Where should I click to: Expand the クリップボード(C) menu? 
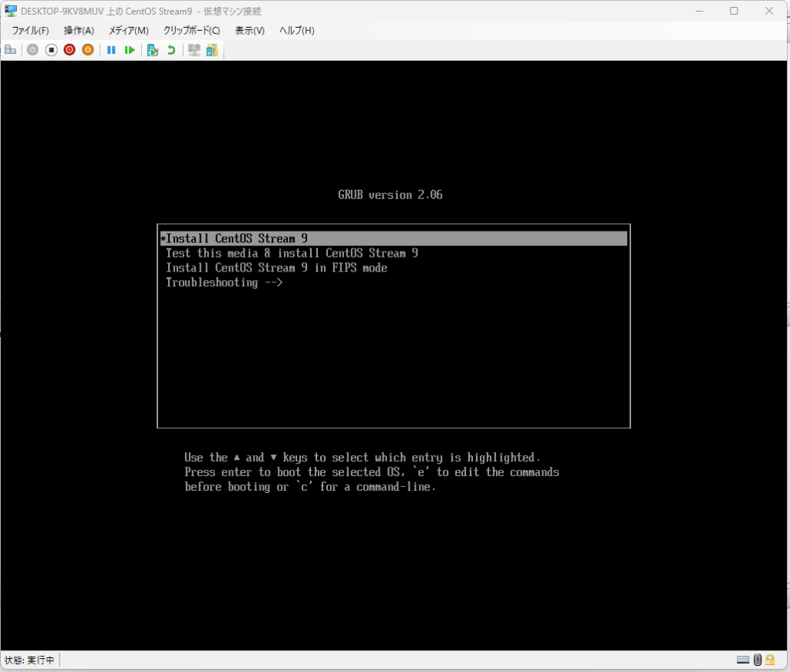191,30
